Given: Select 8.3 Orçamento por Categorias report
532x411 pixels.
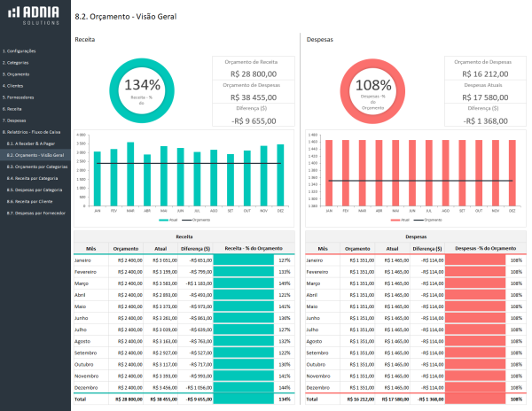Looking at the screenshot, I should coord(37,167).
